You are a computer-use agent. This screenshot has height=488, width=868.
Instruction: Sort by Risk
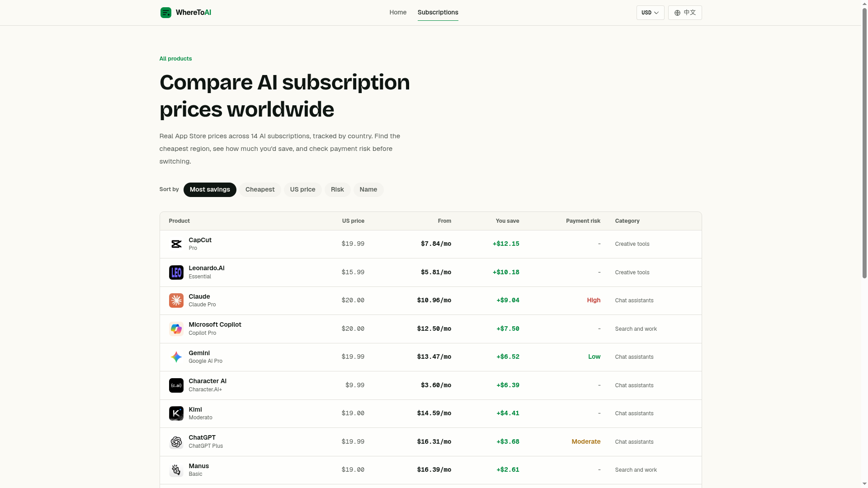pos(337,190)
